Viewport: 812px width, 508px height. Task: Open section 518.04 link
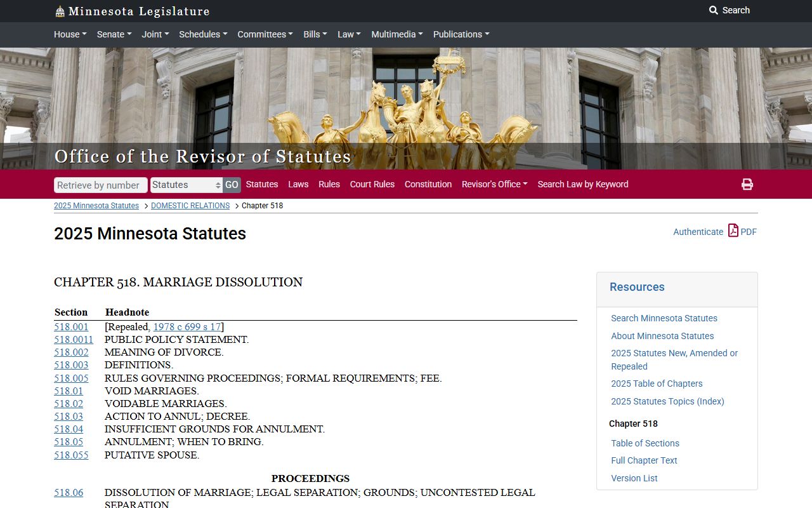(69, 429)
